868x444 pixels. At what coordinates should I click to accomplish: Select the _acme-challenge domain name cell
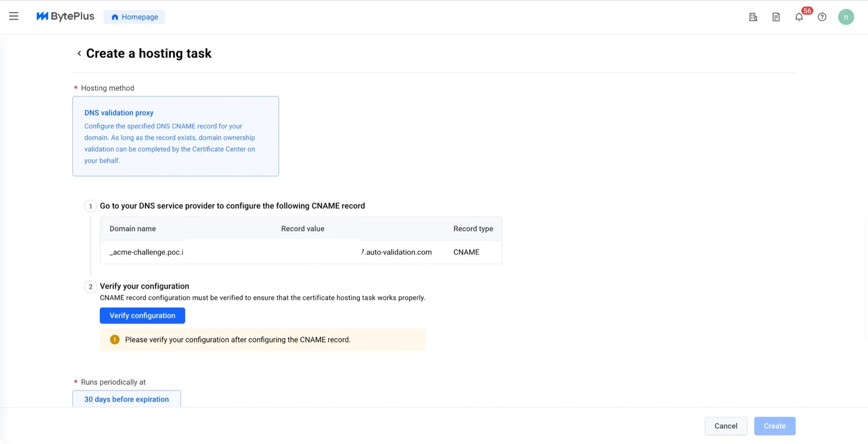(x=146, y=252)
